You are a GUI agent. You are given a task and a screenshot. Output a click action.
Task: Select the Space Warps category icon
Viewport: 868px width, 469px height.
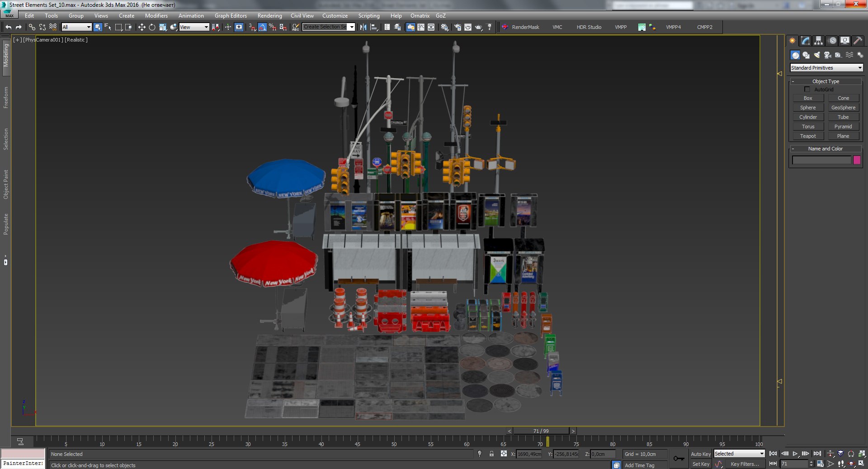pos(849,55)
